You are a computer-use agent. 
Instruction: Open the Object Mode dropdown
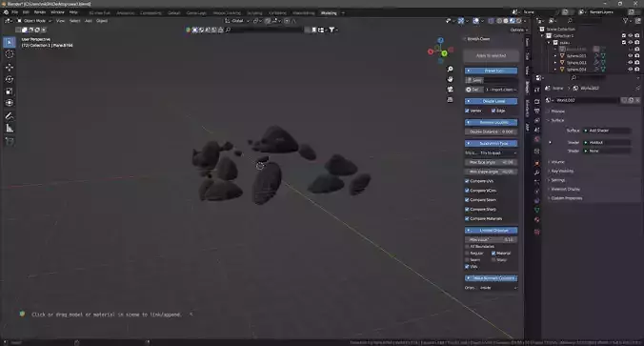pyautogui.click(x=34, y=21)
